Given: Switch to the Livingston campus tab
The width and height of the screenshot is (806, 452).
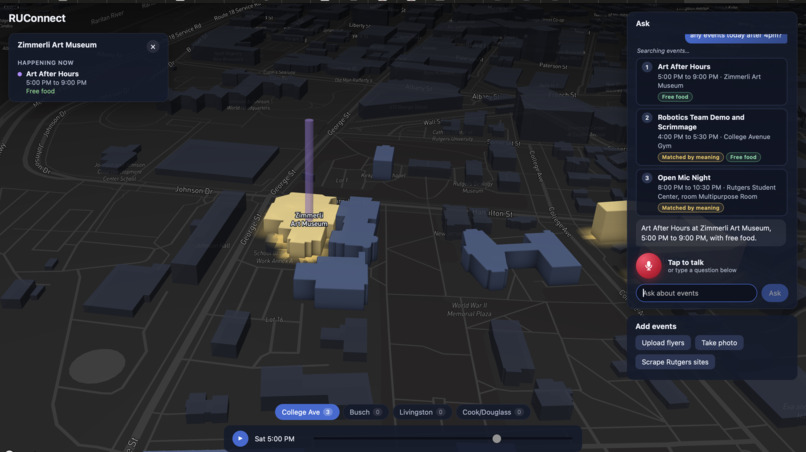Looking at the screenshot, I should [x=422, y=412].
